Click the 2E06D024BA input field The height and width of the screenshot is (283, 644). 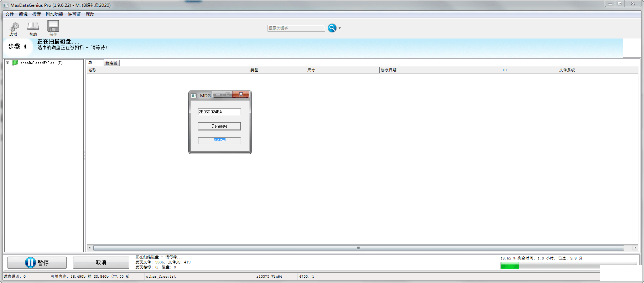tap(219, 112)
